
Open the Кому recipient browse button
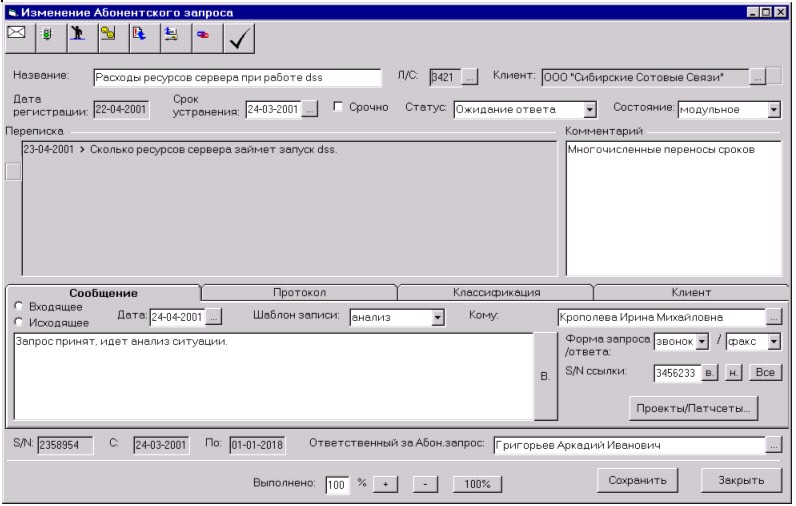(774, 317)
